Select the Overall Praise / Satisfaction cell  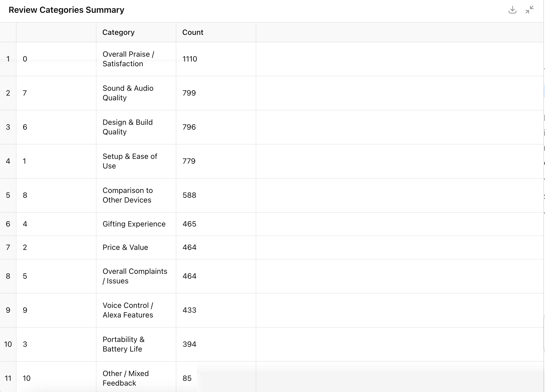coord(128,59)
